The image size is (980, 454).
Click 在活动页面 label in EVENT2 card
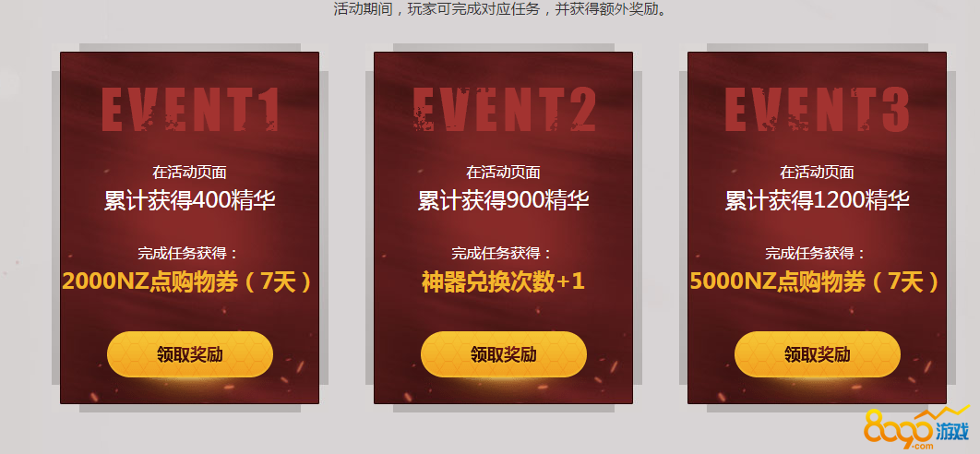tap(504, 172)
